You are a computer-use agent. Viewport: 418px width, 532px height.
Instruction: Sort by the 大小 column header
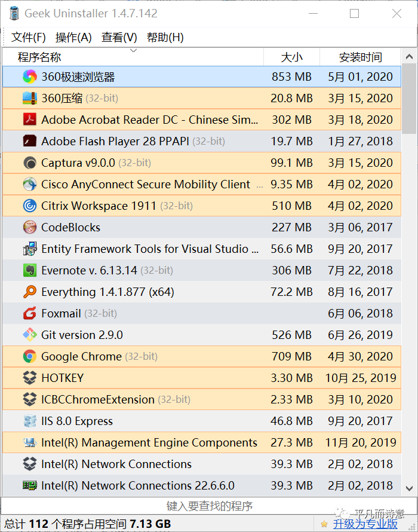[x=291, y=57]
